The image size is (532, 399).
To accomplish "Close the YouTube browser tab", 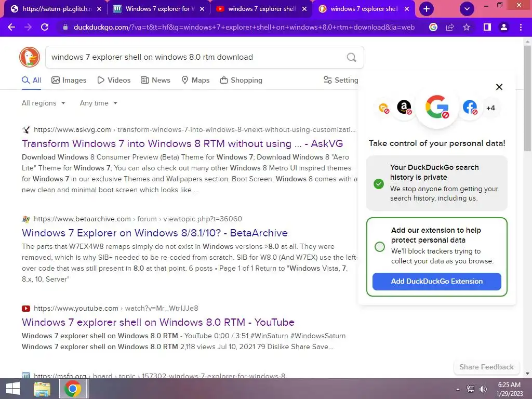I will tap(304, 9).
